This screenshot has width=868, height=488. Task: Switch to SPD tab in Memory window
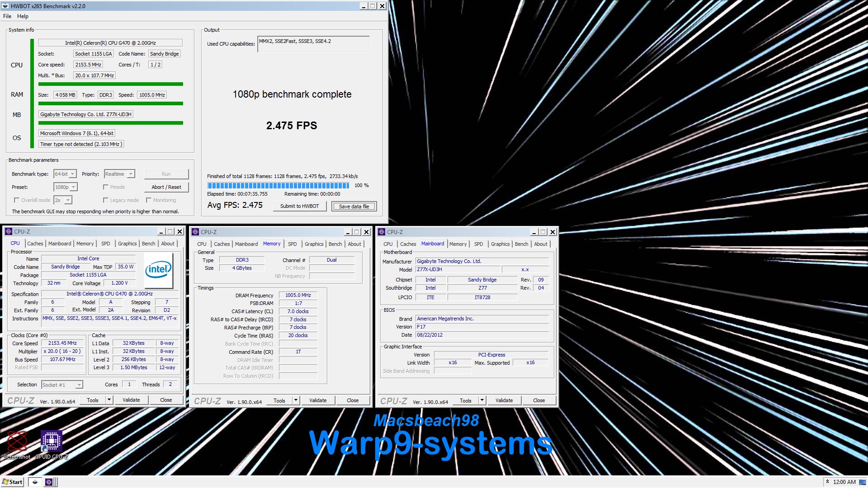(x=292, y=244)
